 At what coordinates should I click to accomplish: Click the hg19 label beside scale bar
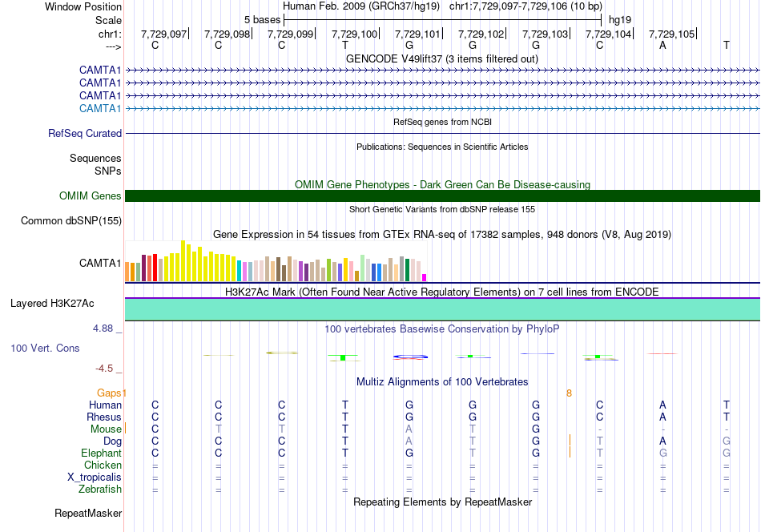pos(620,20)
